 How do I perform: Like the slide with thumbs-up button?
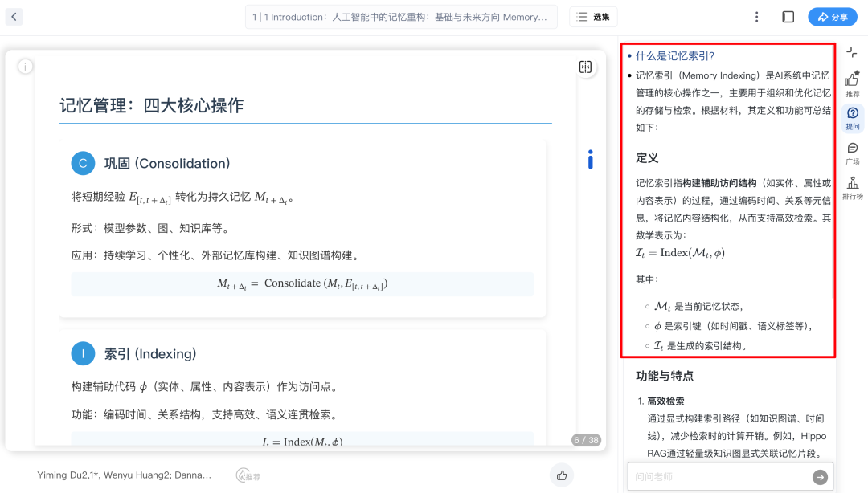click(562, 475)
